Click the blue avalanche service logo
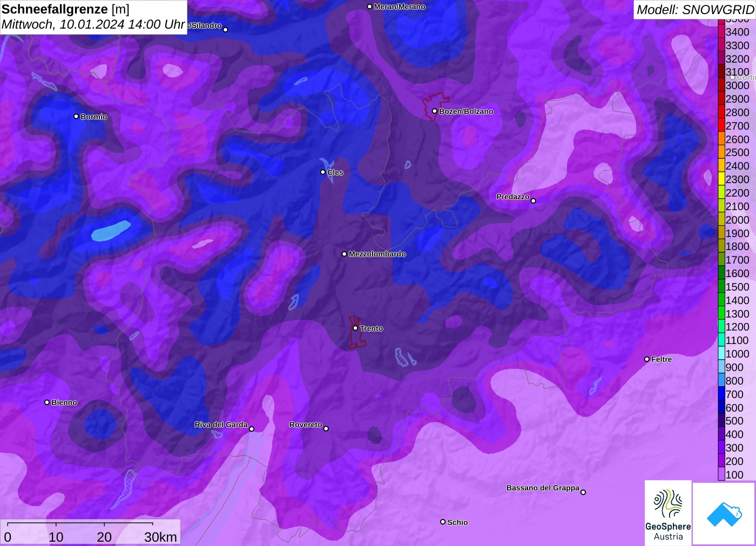756x546 pixels. pyautogui.click(x=724, y=514)
